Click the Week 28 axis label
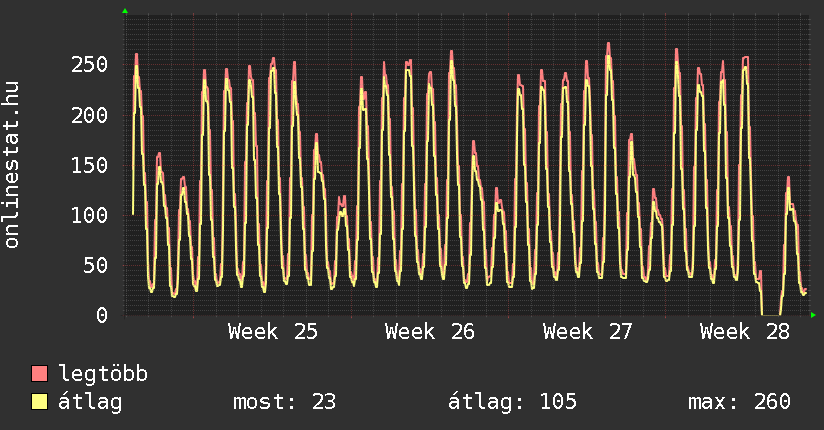 coord(745,332)
